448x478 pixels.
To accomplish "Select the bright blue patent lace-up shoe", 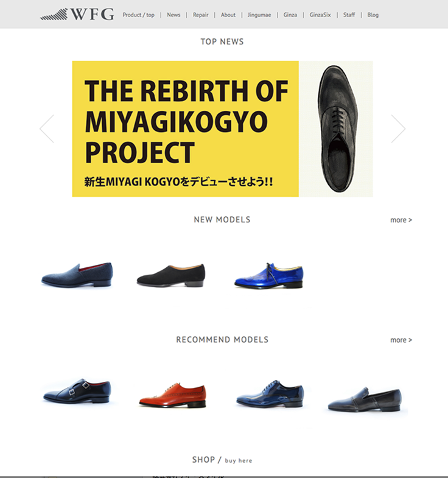I will (268, 276).
